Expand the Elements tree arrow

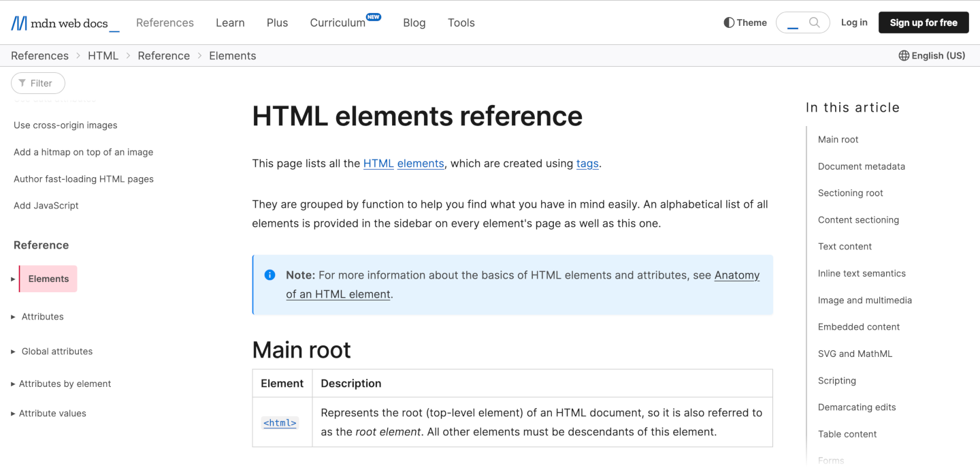[13, 279]
